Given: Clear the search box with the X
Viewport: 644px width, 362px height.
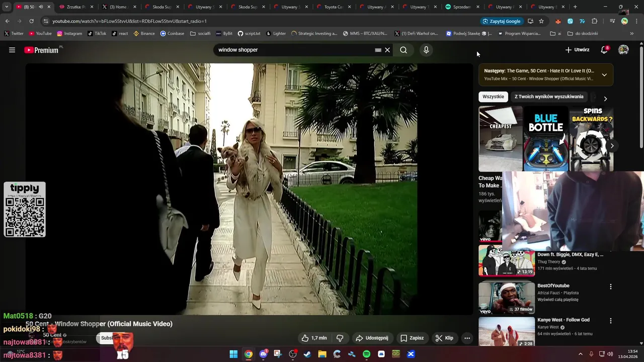Looking at the screenshot, I should pyautogui.click(x=387, y=50).
